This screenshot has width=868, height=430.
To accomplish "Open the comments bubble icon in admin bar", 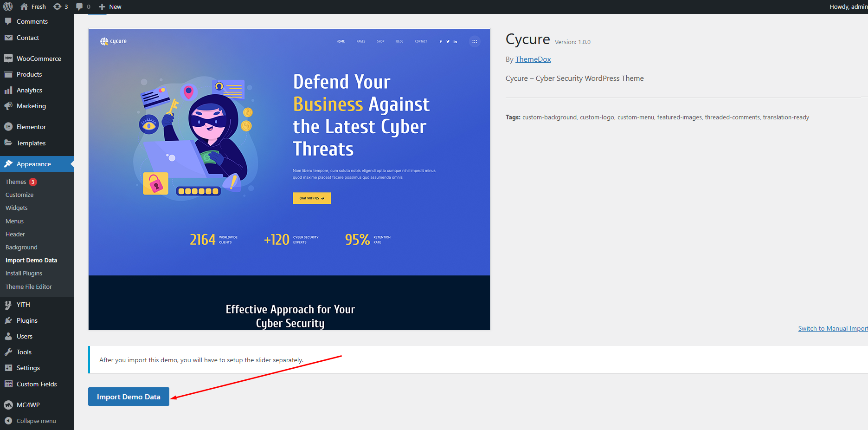I will (79, 7).
